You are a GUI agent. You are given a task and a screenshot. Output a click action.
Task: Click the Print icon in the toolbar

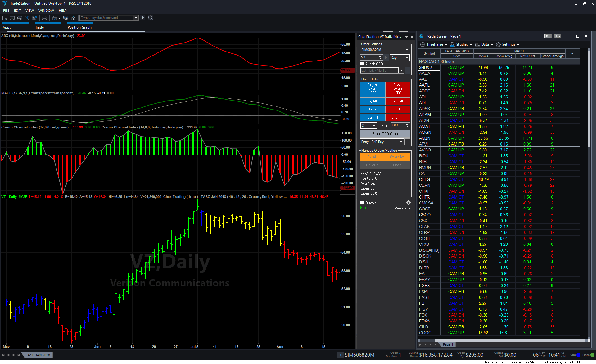[x=44, y=18]
